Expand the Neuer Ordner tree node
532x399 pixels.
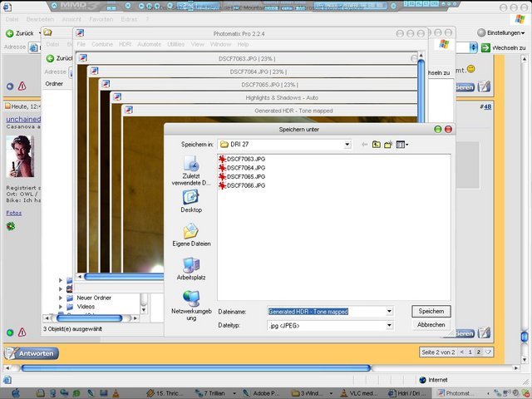click(61, 298)
